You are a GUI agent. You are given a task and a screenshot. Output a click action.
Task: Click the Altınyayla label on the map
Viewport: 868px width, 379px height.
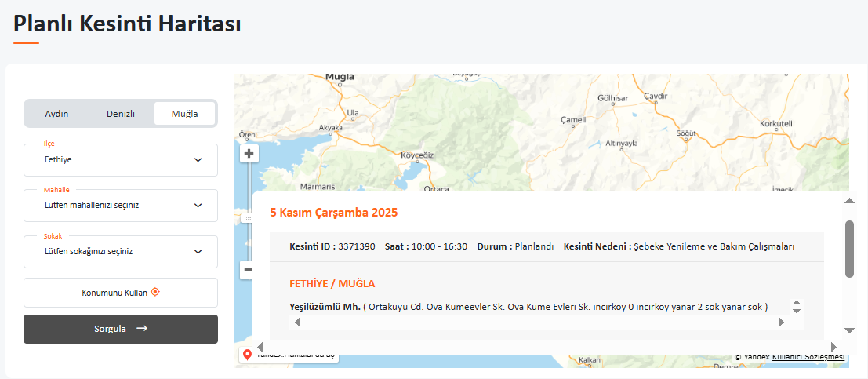622,143
